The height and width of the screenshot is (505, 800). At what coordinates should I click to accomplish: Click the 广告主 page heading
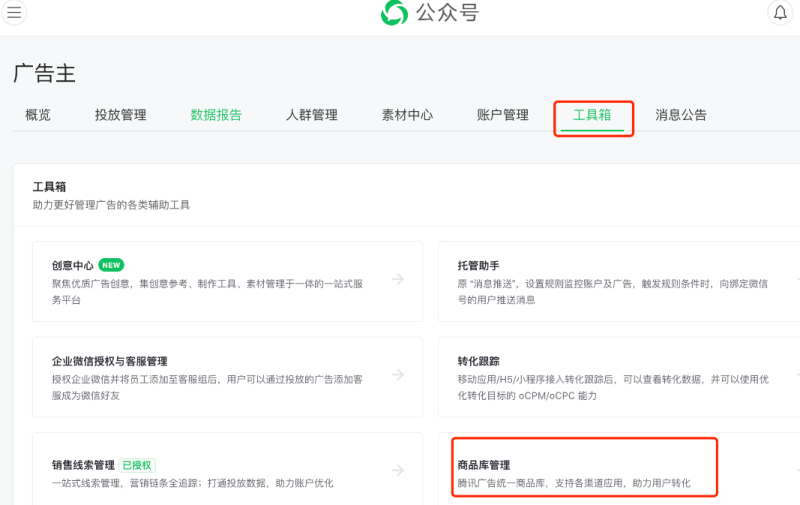coord(44,73)
